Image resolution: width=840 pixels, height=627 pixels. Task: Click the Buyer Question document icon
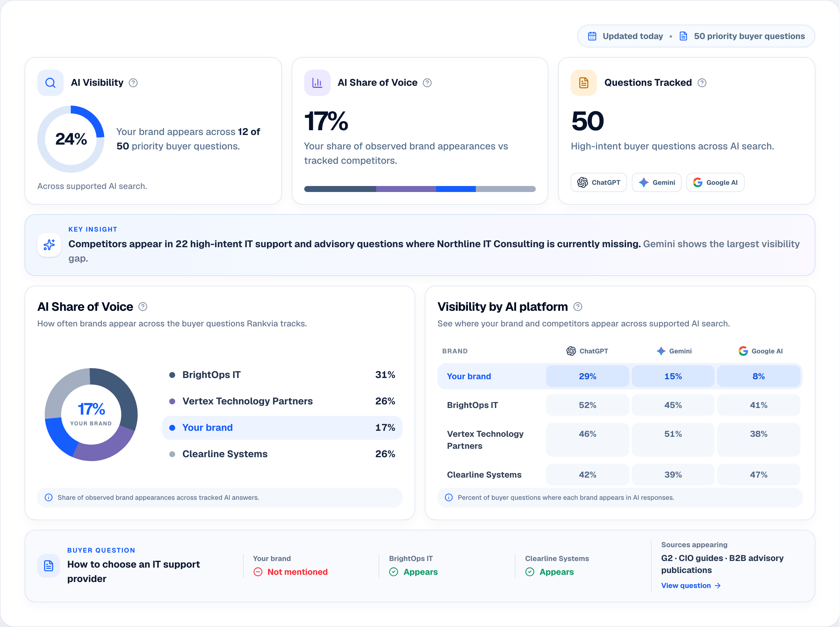click(x=49, y=566)
